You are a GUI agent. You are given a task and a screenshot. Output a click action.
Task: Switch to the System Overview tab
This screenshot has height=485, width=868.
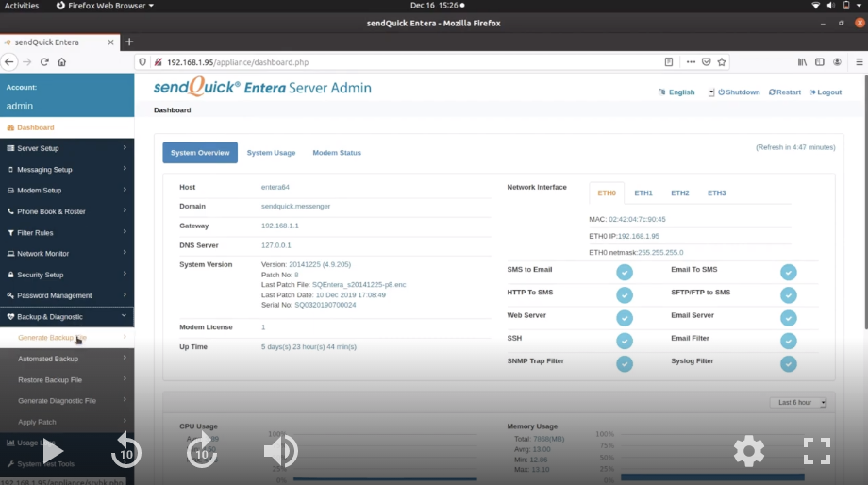pos(200,153)
